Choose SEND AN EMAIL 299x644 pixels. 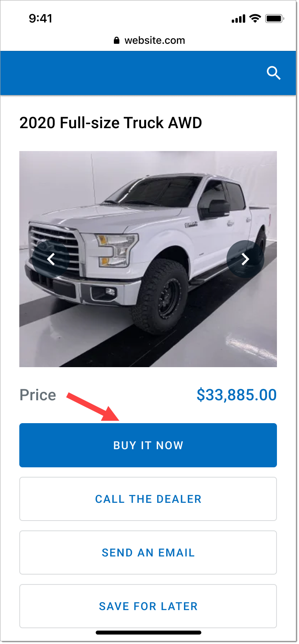(x=148, y=553)
